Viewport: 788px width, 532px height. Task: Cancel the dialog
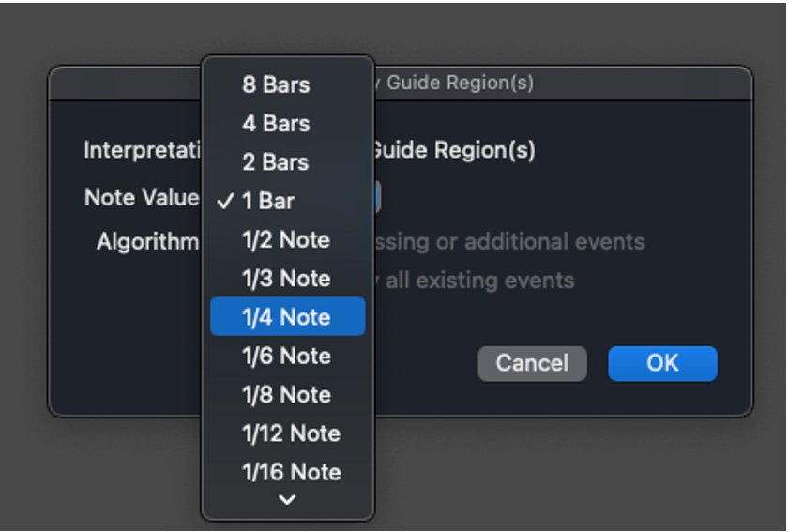pyautogui.click(x=532, y=363)
